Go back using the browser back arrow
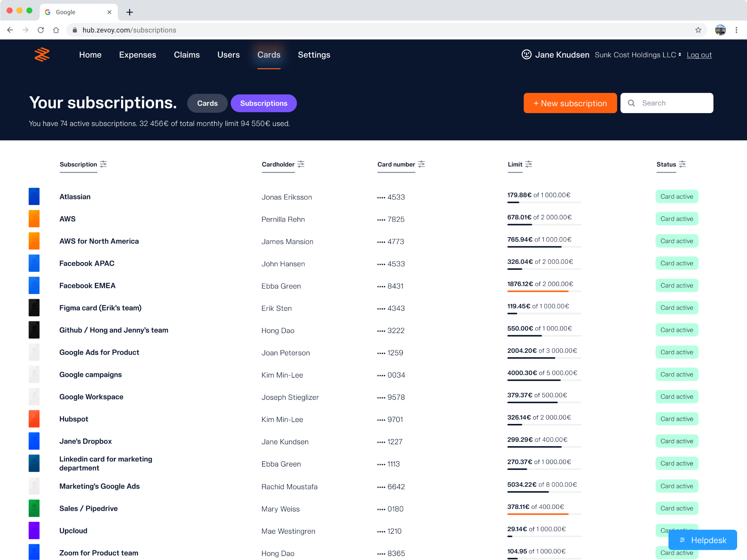This screenshot has width=747, height=560. pyautogui.click(x=10, y=30)
